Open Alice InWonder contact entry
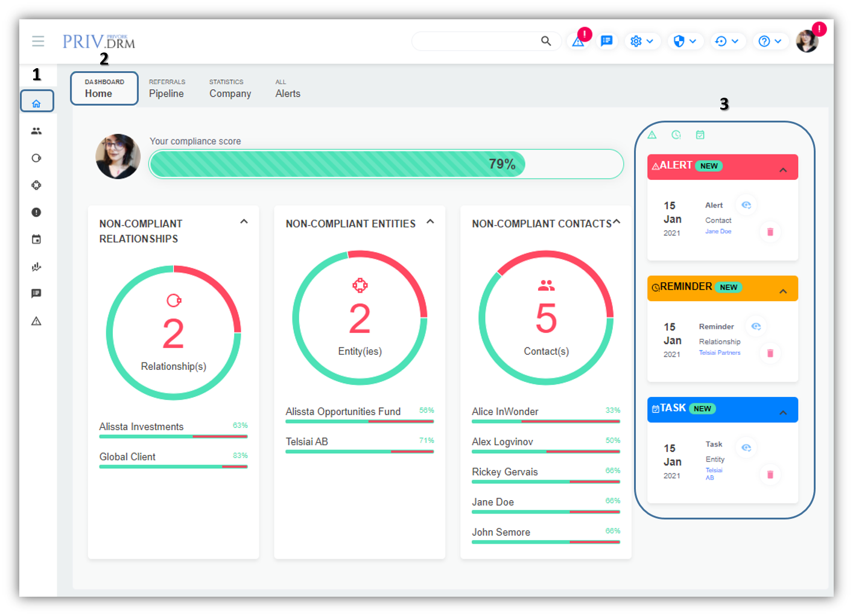 tap(505, 411)
